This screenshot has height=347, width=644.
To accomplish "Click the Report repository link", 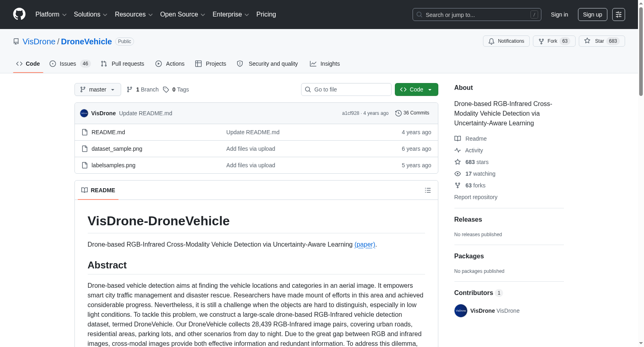I will 476,197.
